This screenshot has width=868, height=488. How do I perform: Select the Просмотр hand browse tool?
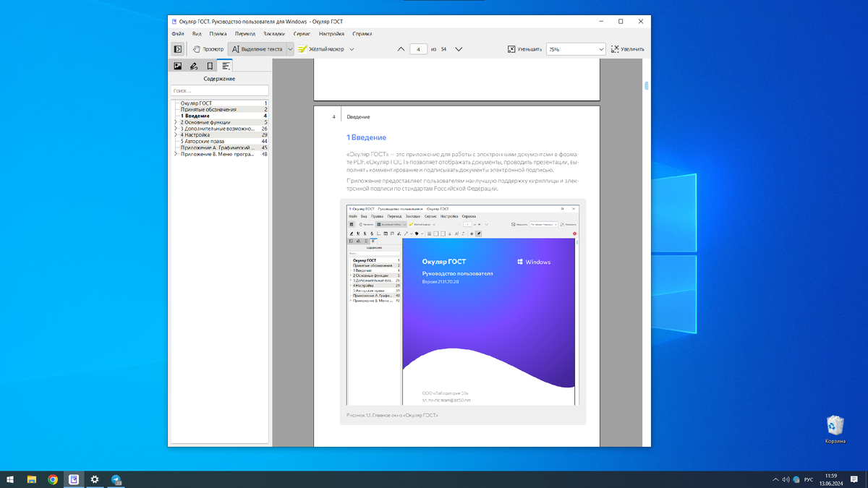pyautogui.click(x=208, y=49)
